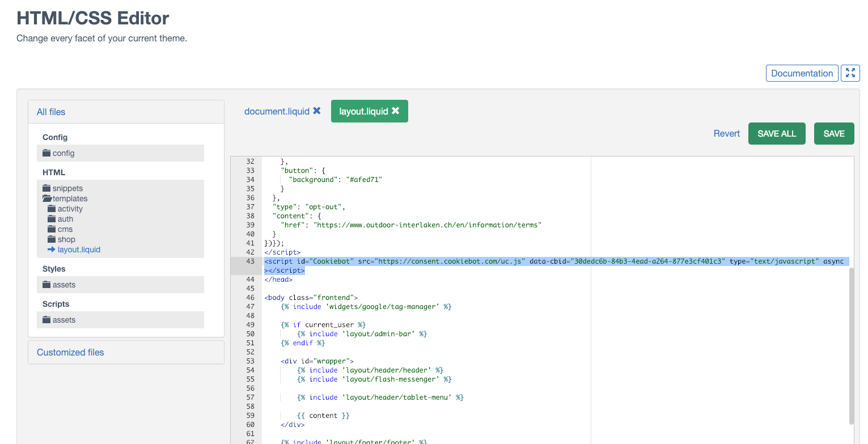868x444 pixels.
Task: Click the '{{ content }}' line
Action: tap(323, 416)
